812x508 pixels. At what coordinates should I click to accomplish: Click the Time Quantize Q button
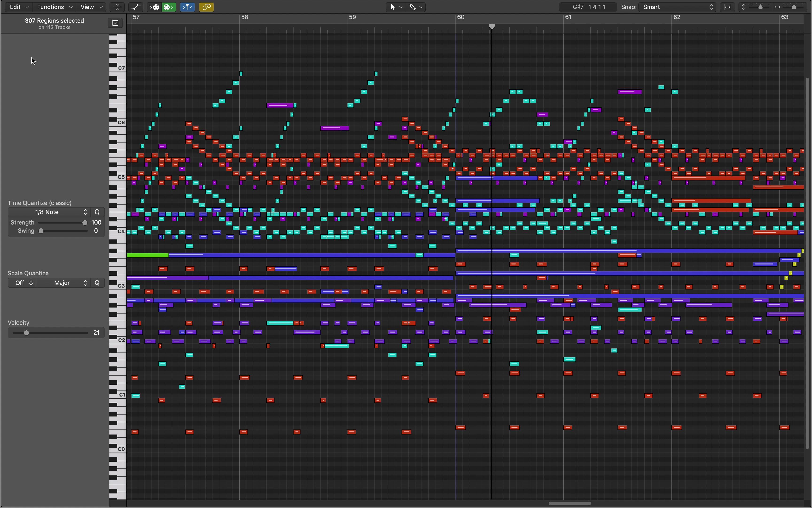97,212
